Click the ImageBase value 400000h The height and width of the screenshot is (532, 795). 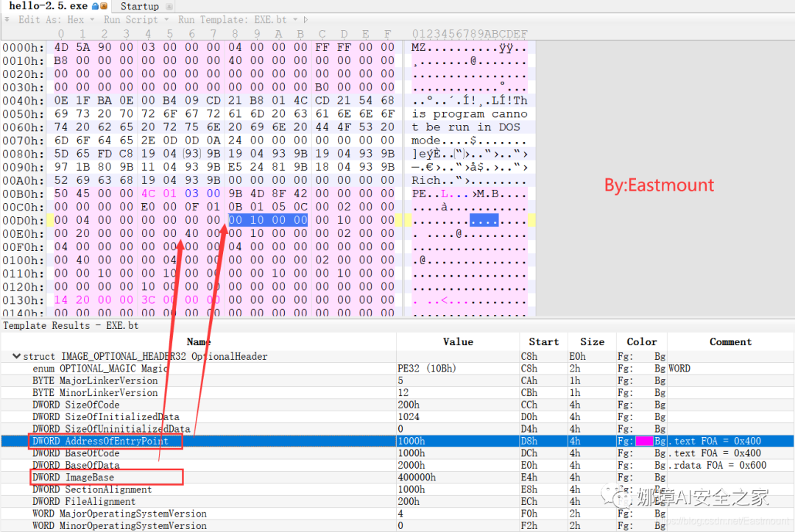point(417,478)
